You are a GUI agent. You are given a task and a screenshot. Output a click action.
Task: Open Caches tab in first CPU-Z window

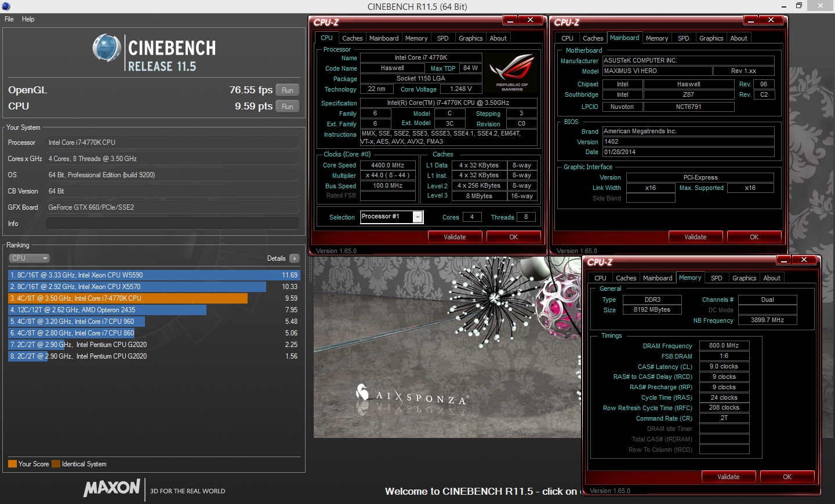pyautogui.click(x=352, y=38)
